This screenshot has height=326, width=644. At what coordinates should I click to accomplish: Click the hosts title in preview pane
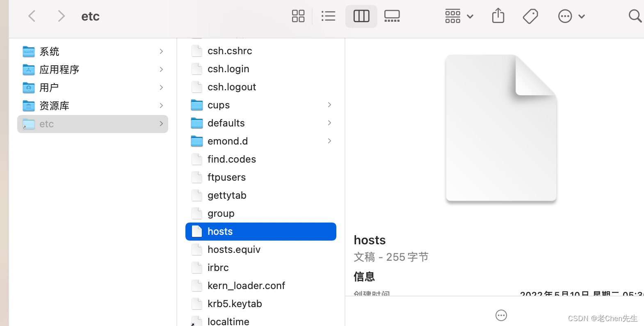370,240
